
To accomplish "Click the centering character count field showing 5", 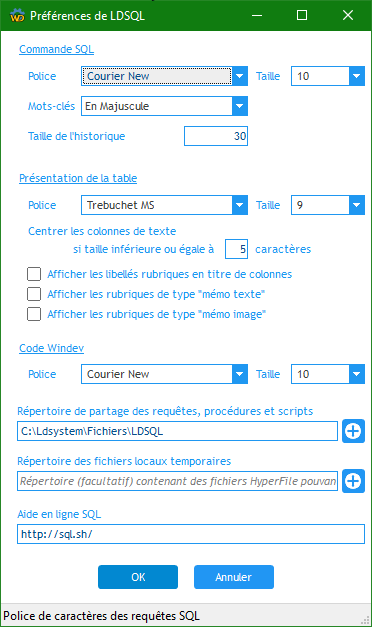I will (x=236, y=249).
